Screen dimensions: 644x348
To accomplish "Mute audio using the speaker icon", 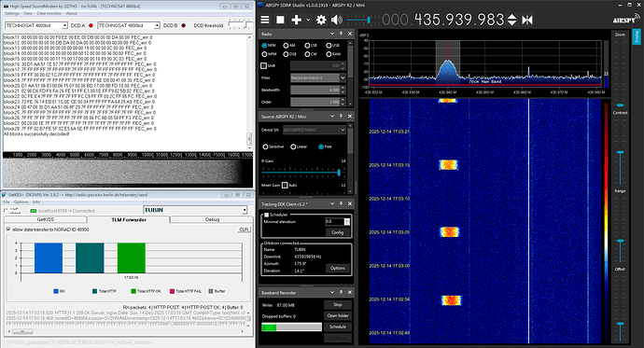I will [x=337, y=20].
